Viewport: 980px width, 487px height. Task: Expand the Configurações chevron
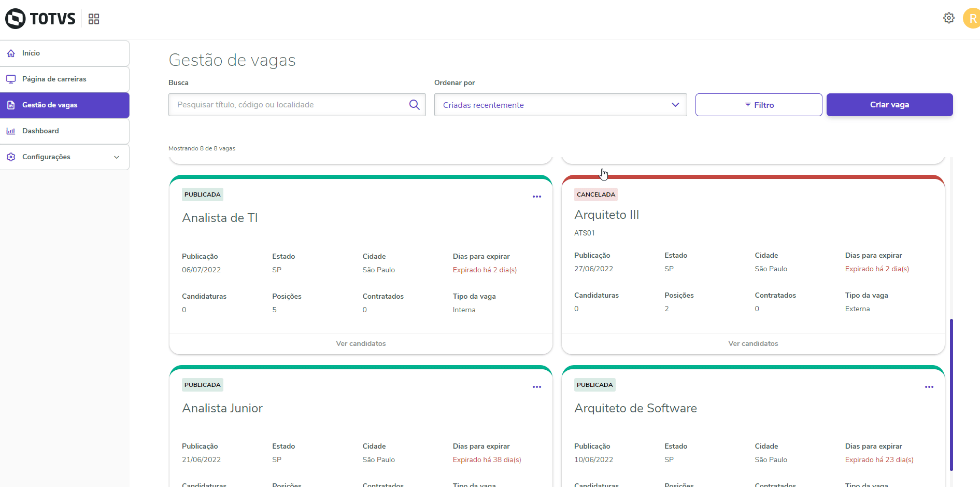pos(117,157)
